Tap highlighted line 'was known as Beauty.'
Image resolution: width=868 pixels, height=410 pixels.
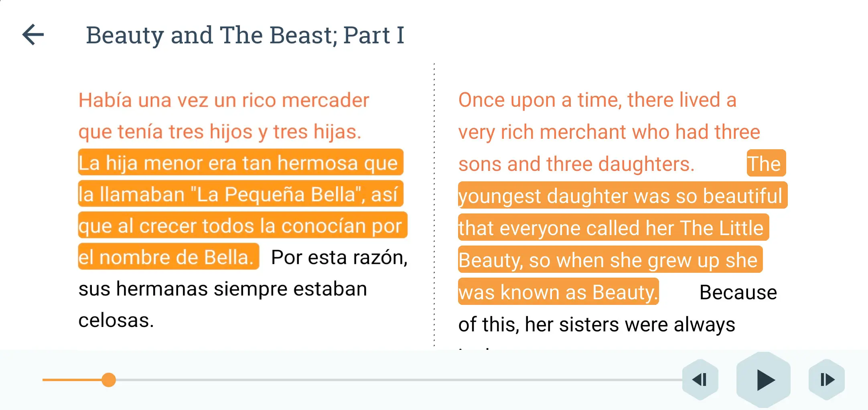(x=558, y=292)
